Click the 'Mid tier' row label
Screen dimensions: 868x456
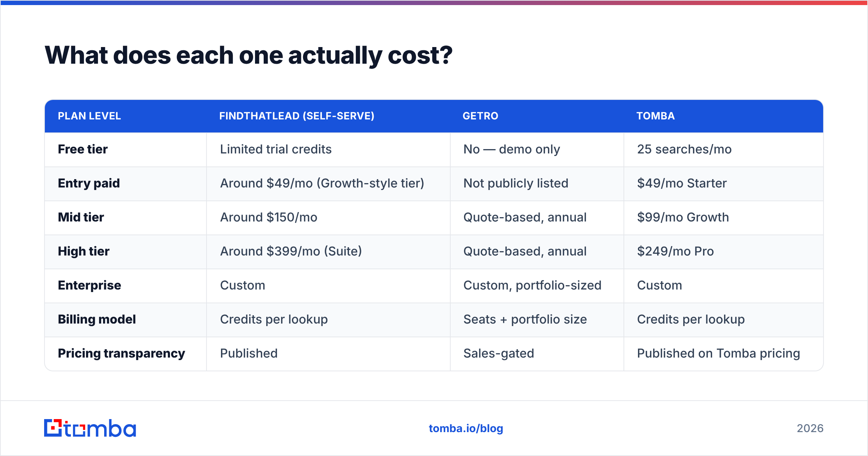point(81,217)
